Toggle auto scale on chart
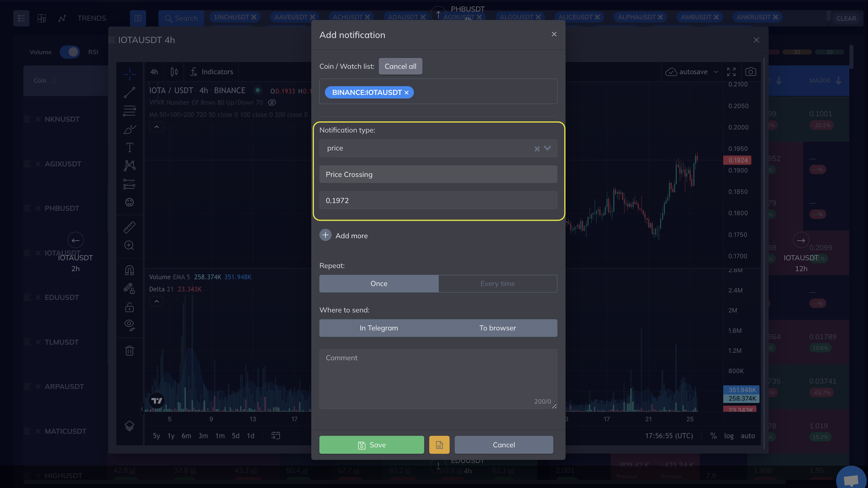This screenshot has width=868, height=488. click(748, 436)
